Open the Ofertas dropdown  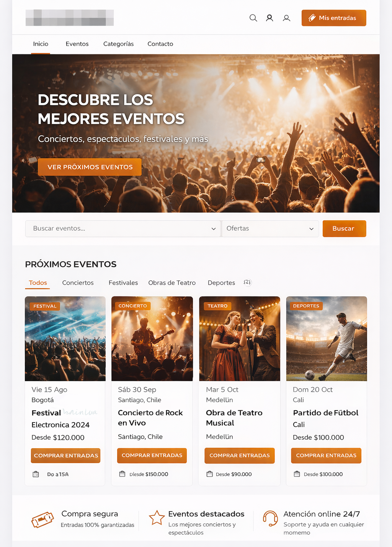[270, 229]
